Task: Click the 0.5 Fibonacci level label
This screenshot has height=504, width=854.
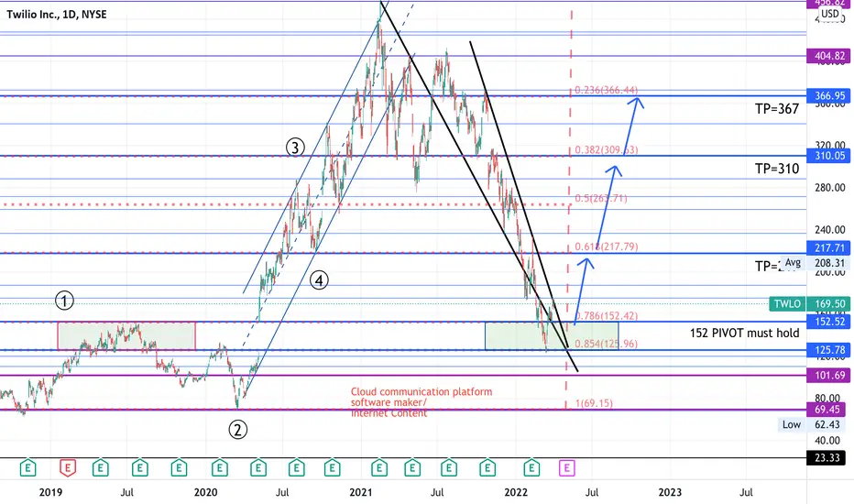Action: click(601, 198)
